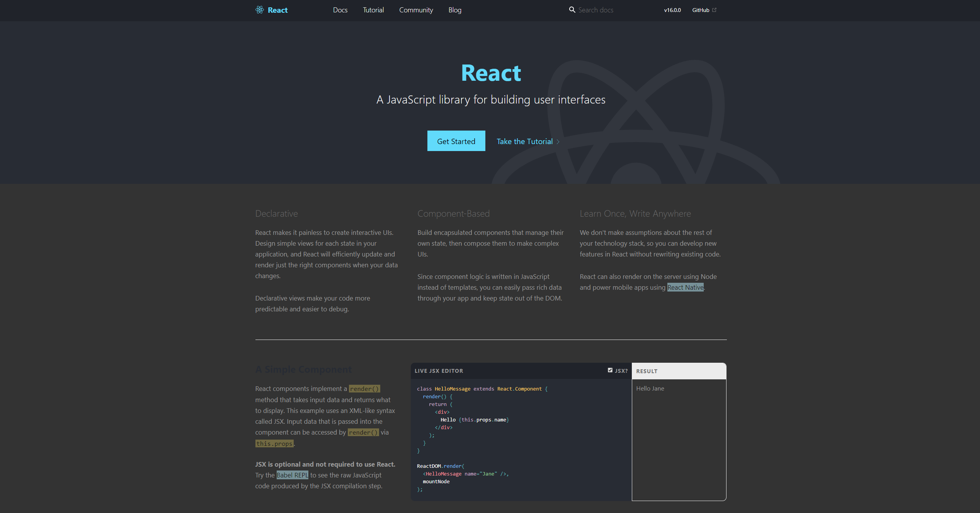Go to the Community nav item
Image resolution: width=980 pixels, height=513 pixels.
tap(416, 10)
